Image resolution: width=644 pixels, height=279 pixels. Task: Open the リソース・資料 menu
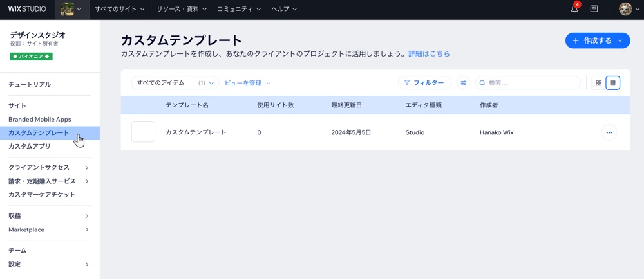coord(182,9)
